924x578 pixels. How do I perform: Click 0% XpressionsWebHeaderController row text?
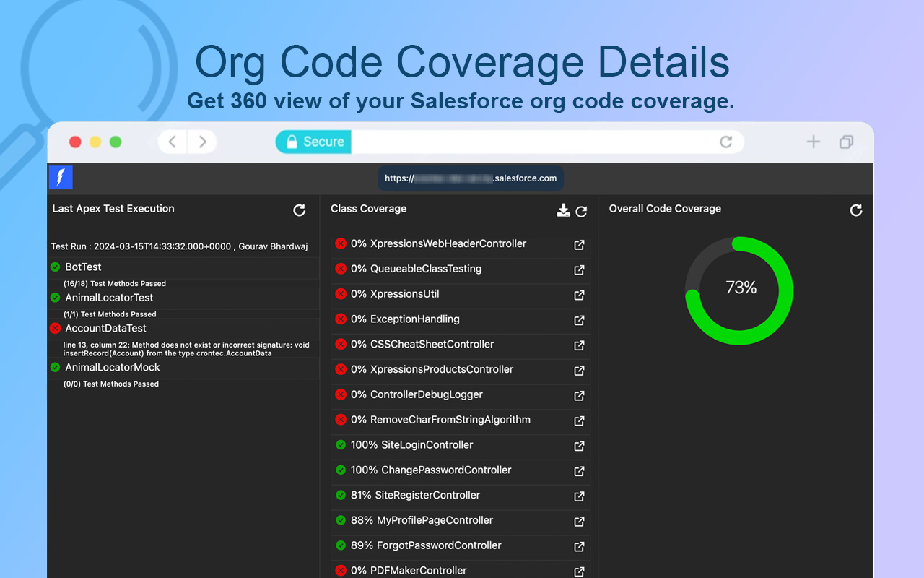[439, 244]
